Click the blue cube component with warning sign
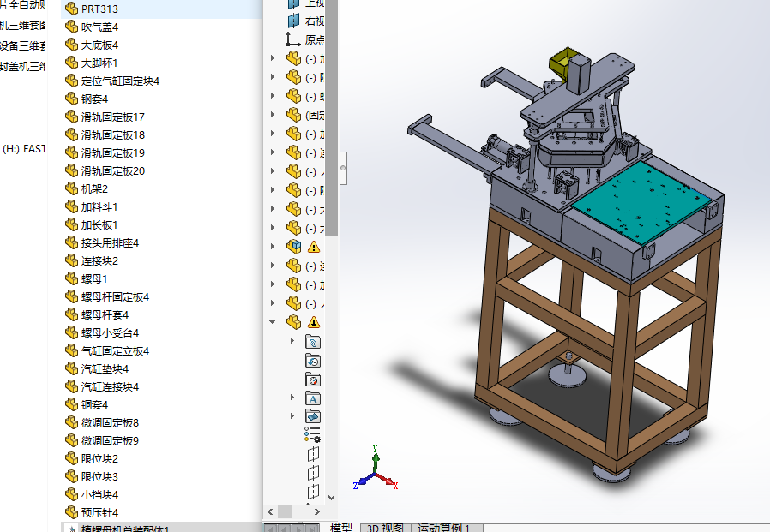The width and height of the screenshot is (770, 532). coord(293,247)
